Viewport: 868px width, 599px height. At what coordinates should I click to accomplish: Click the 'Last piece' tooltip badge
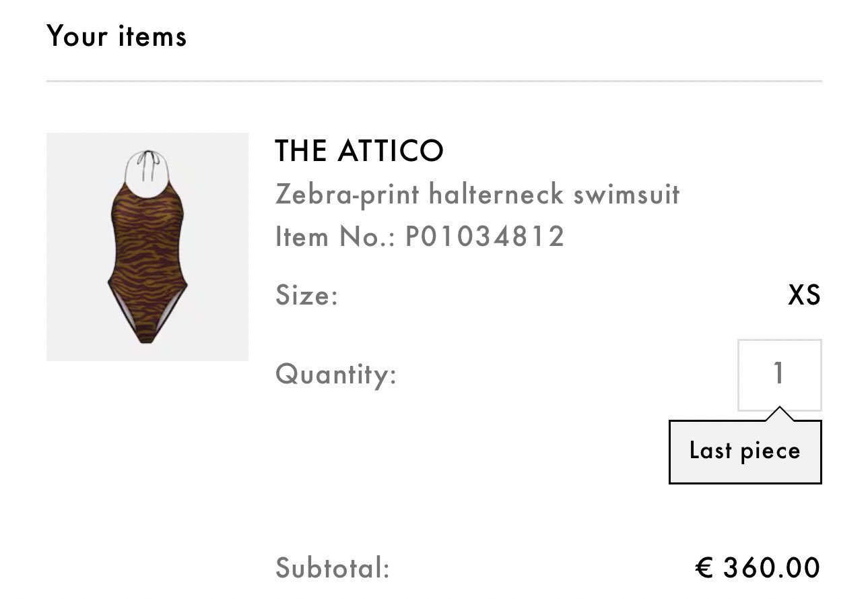745,451
